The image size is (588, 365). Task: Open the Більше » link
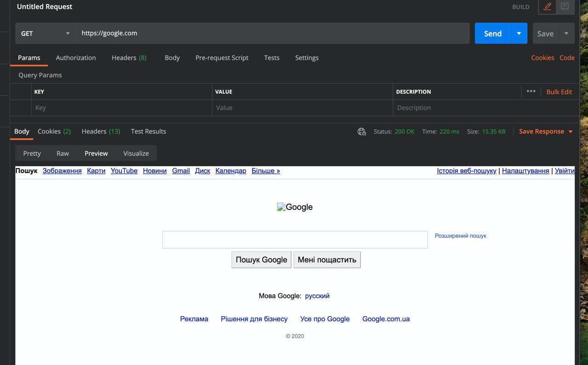(266, 171)
